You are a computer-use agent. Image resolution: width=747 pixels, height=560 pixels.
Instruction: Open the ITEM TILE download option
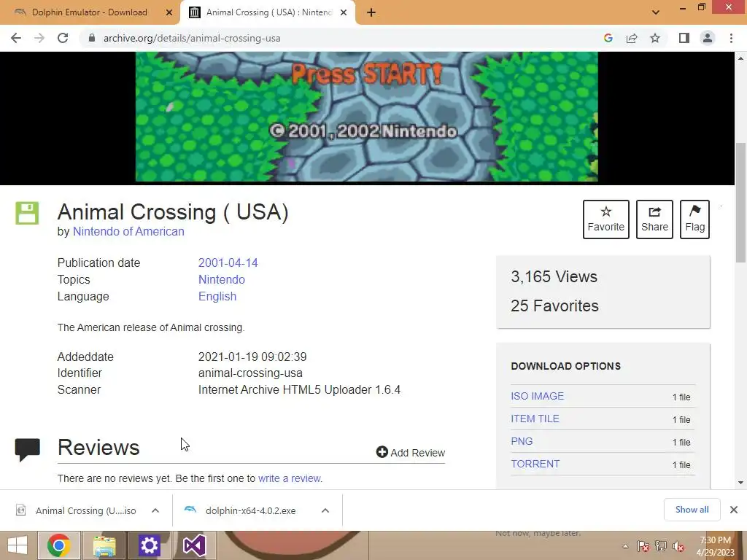[535, 419]
